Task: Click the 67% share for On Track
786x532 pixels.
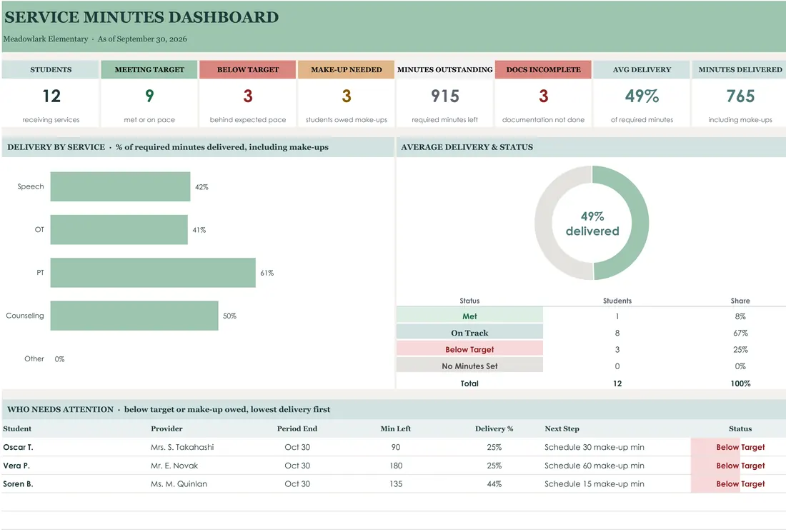Action: pos(740,333)
